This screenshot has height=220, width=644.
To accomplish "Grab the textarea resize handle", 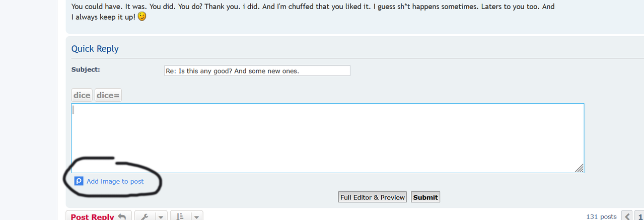I will (580, 168).
